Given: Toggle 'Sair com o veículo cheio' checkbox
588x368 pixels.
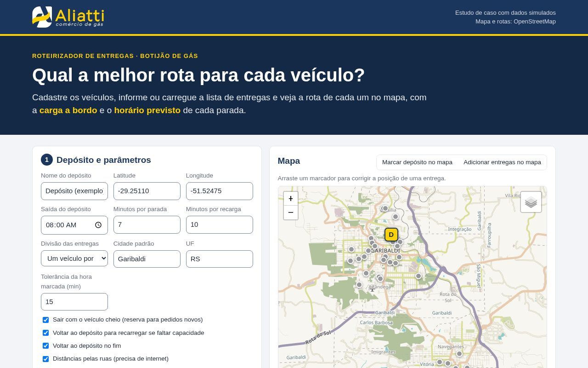Looking at the screenshot, I should coord(45,320).
